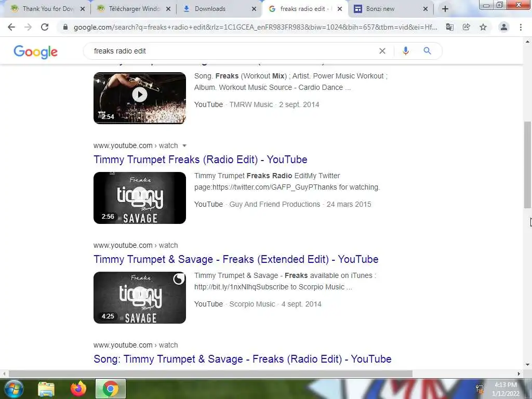
Task: Click the address bar URL
Action: (x=255, y=27)
